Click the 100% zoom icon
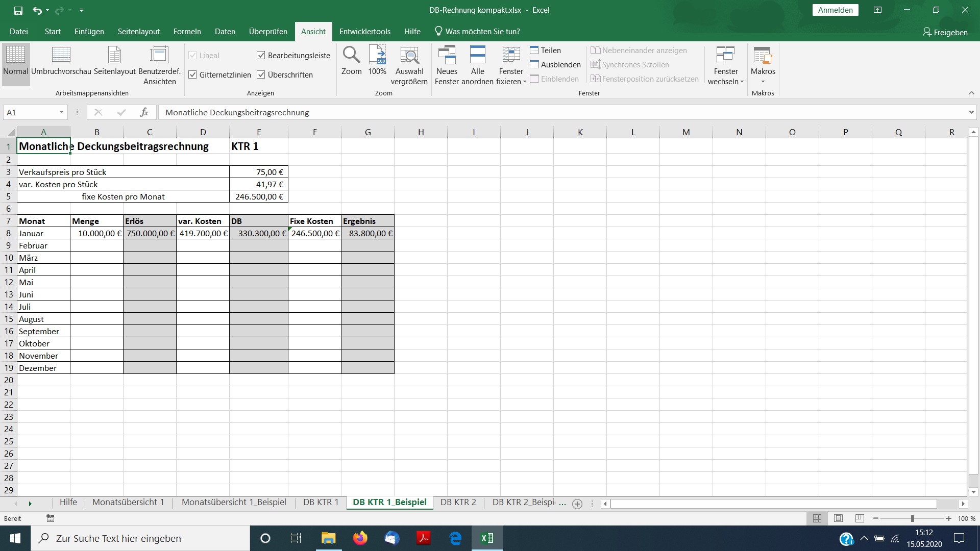Screen dimensions: 980x551 (x=377, y=55)
